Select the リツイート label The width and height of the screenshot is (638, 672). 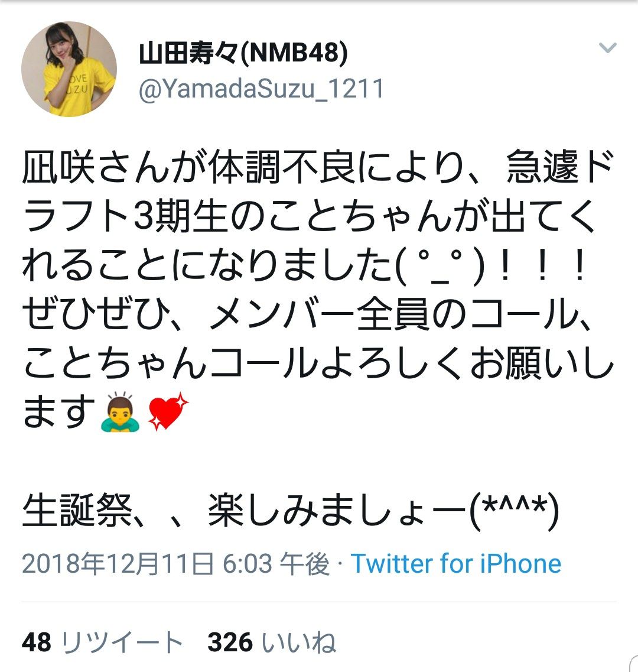pos(122,642)
